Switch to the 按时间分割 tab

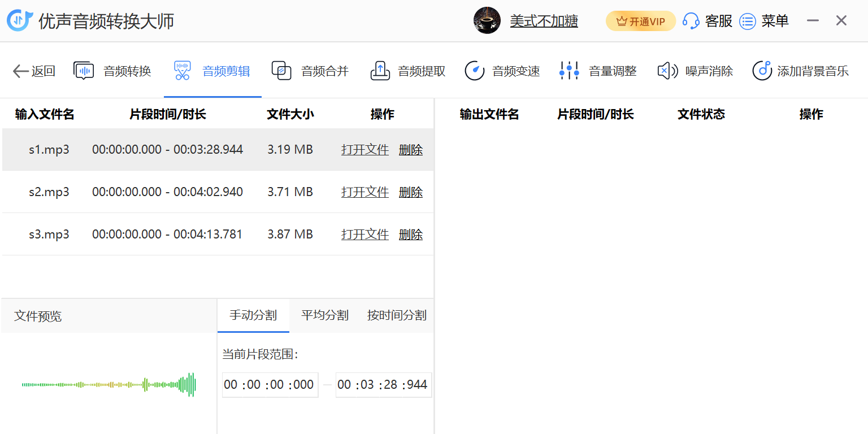[x=397, y=315]
